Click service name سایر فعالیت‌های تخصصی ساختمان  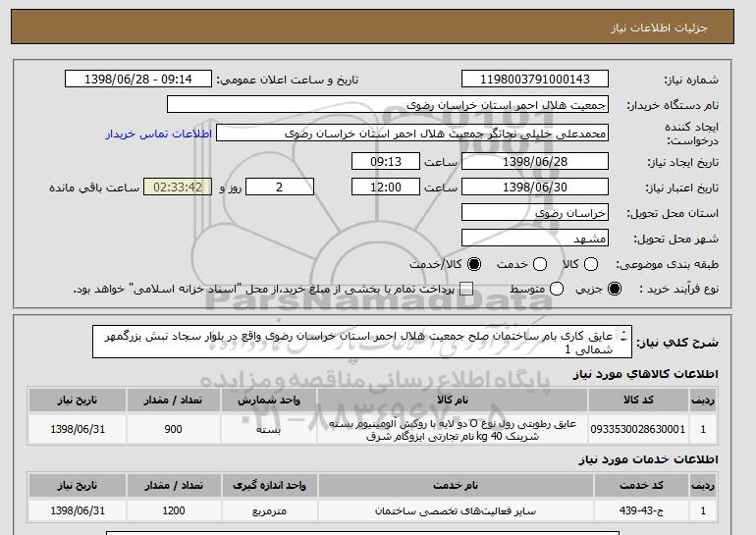tap(456, 510)
